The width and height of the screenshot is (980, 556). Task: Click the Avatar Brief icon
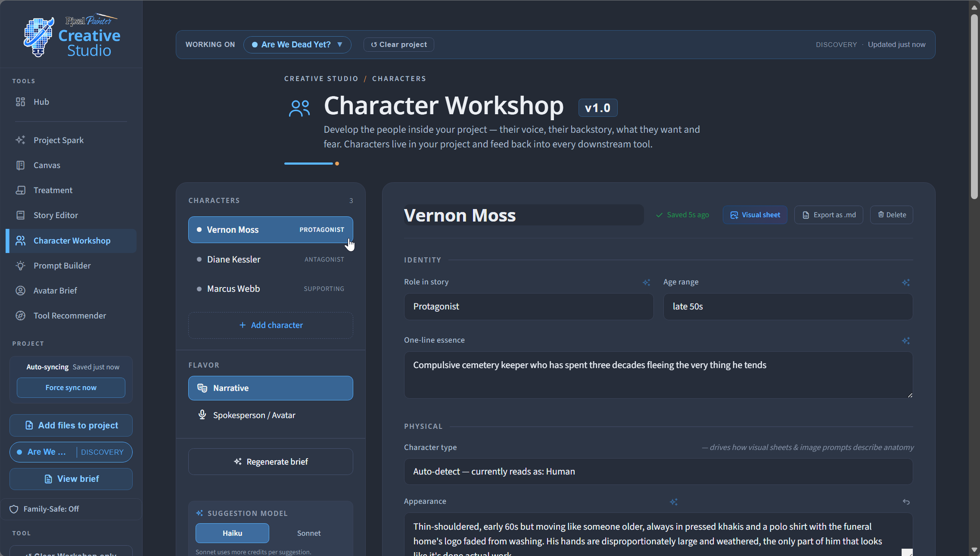click(20, 290)
